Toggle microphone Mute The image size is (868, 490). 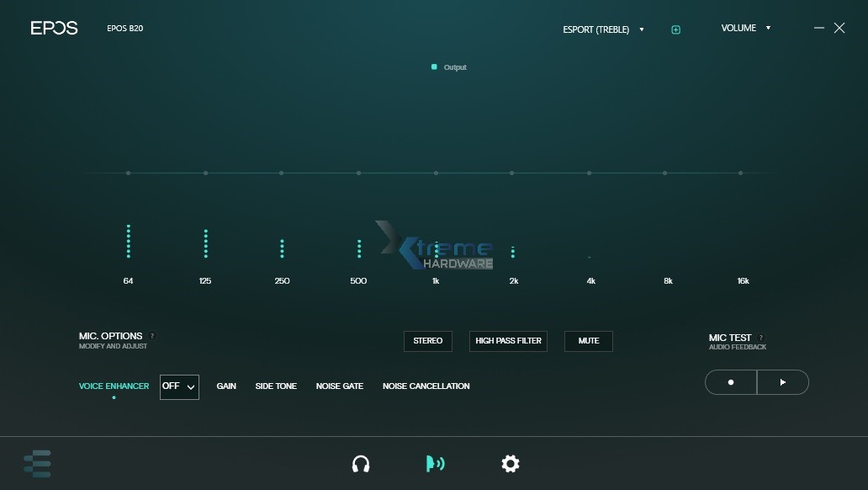point(589,341)
